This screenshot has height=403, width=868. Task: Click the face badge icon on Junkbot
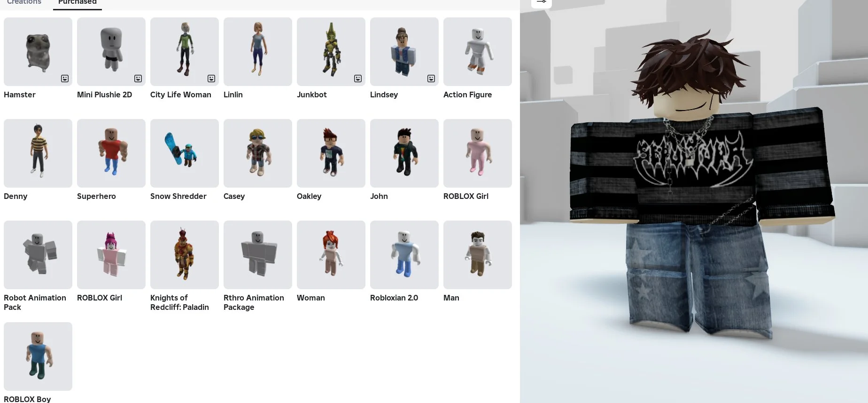coord(358,79)
